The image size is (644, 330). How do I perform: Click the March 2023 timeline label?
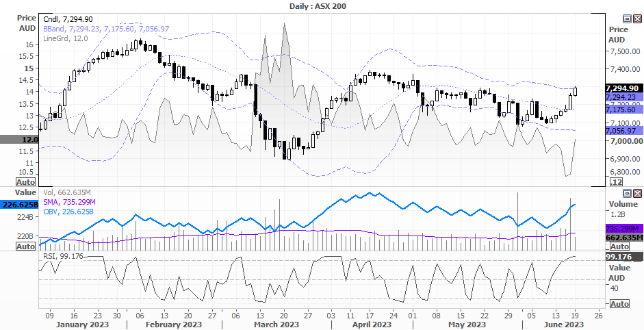click(277, 325)
